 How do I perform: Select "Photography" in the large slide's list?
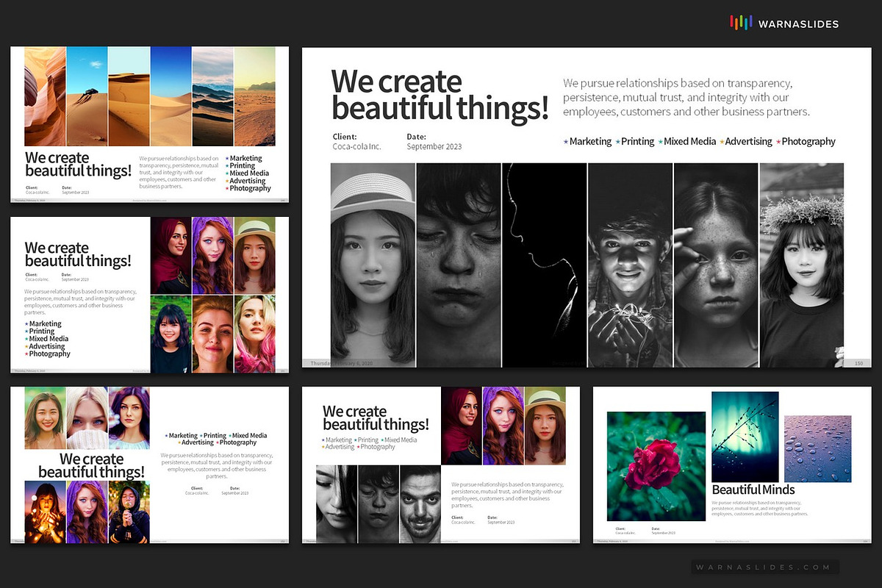tap(808, 141)
